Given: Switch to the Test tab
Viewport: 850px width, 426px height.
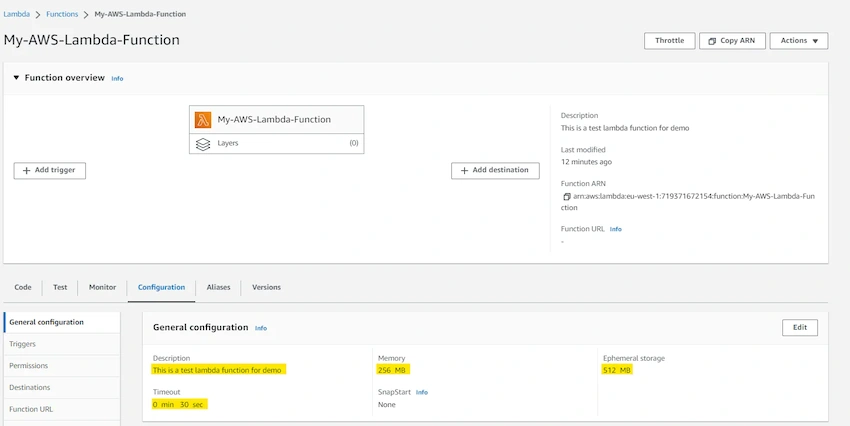Looking at the screenshot, I should point(60,287).
